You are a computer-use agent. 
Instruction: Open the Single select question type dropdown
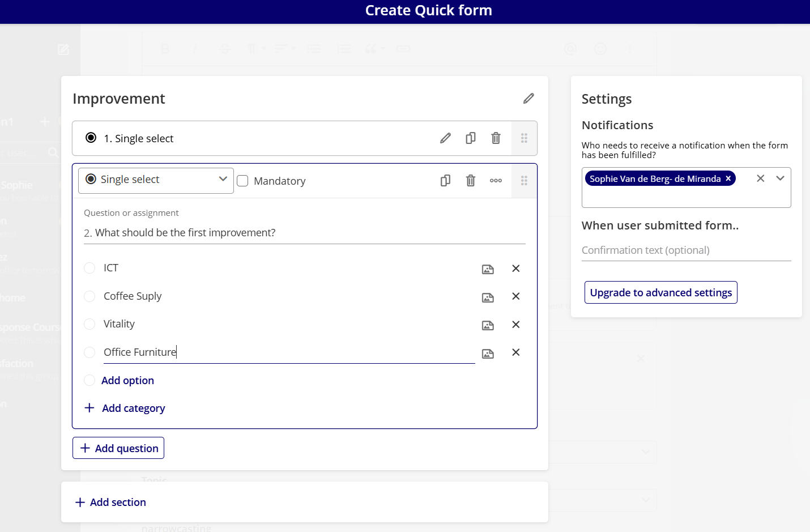[x=156, y=180]
